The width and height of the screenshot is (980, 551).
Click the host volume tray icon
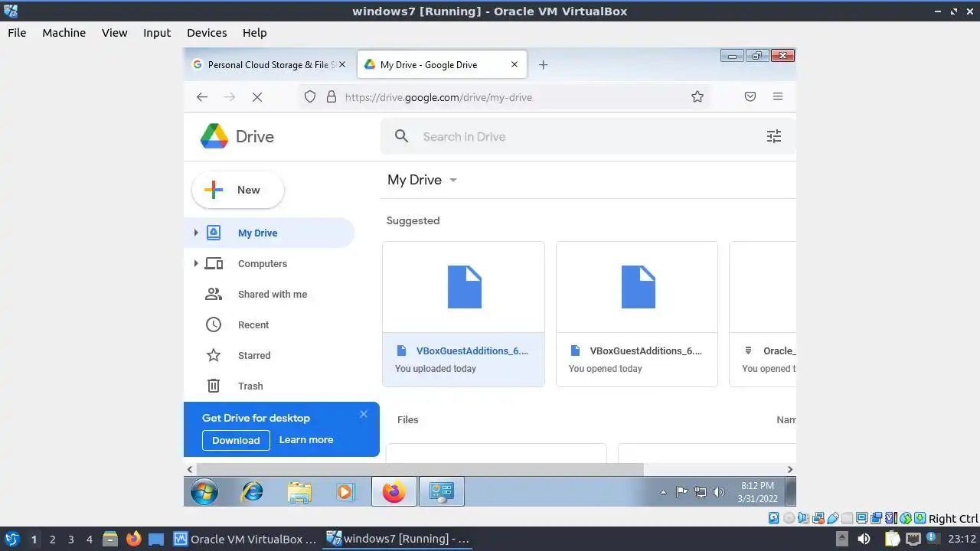point(864,539)
